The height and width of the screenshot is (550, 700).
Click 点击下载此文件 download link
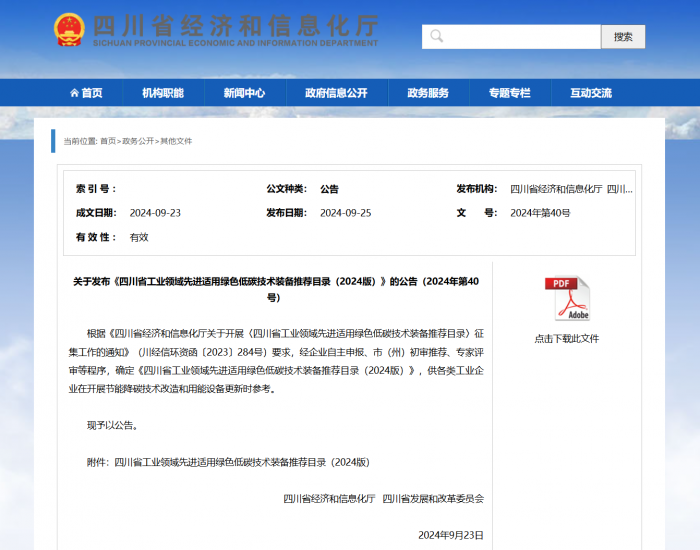point(567,339)
